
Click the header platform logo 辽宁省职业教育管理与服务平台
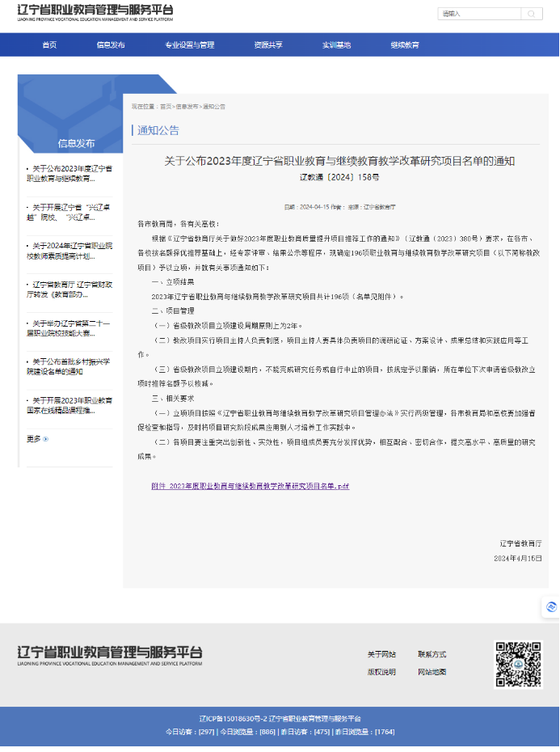[95, 14]
